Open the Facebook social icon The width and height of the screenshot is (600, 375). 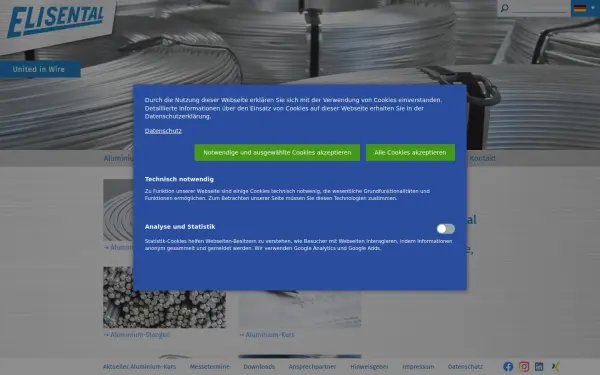(x=508, y=367)
